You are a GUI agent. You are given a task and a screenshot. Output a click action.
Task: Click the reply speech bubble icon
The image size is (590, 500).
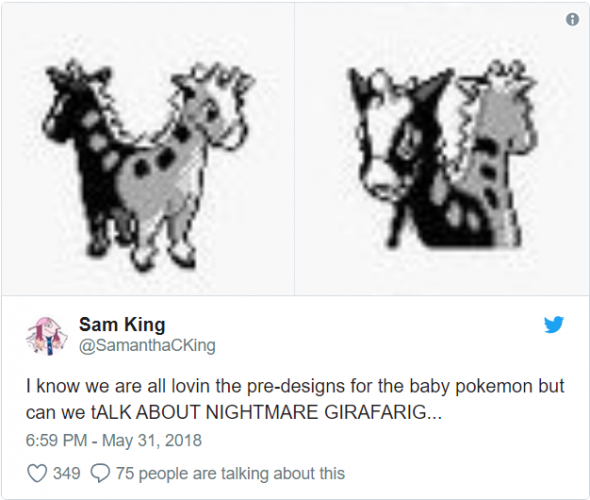point(100,473)
